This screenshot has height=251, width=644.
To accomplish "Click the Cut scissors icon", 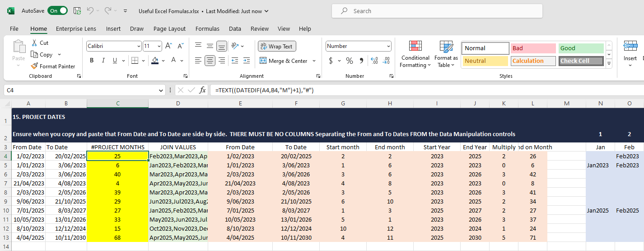I will pyautogui.click(x=34, y=43).
